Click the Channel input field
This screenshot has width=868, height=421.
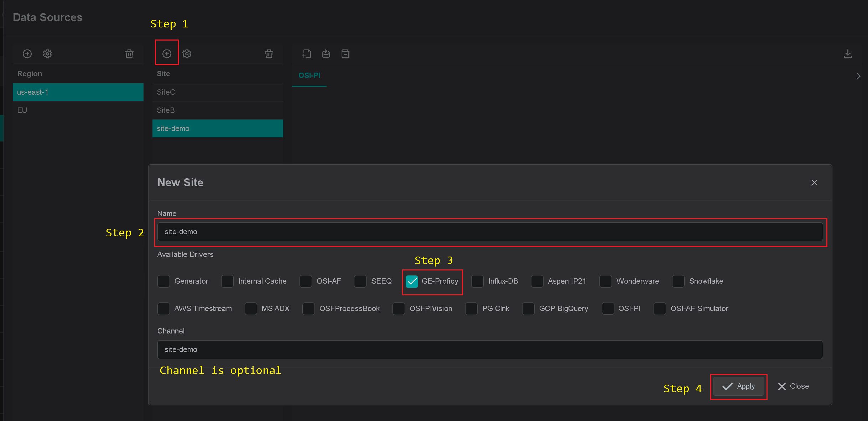tap(490, 349)
